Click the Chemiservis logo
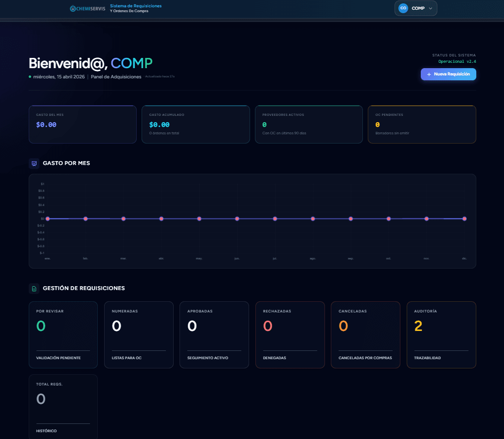This screenshot has height=439, width=504. coord(88,9)
